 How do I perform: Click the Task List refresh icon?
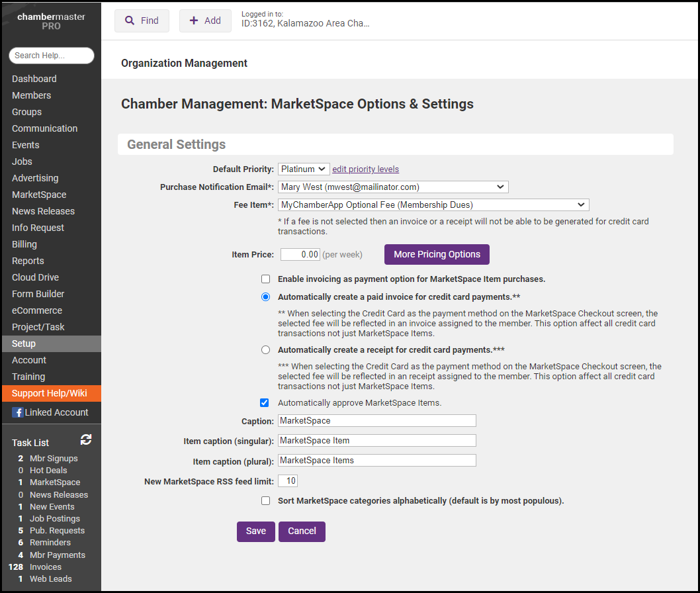click(86, 439)
